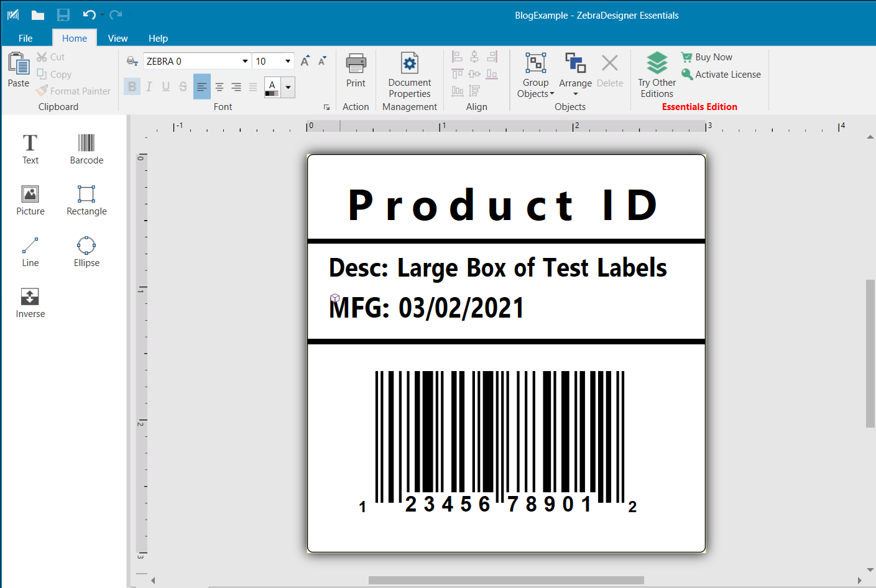Open the font color dropdown arrow

[x=288, y=87]
